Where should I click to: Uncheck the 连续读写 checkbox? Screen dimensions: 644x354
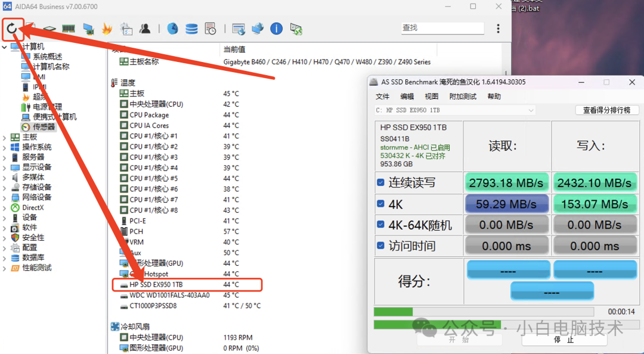tap(380, 182)
